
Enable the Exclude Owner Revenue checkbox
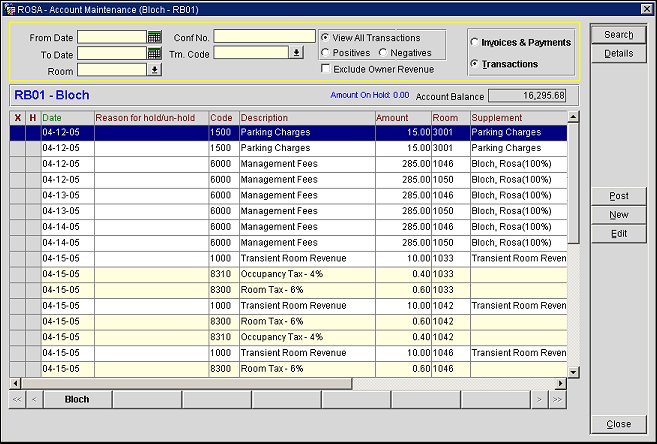325,69
